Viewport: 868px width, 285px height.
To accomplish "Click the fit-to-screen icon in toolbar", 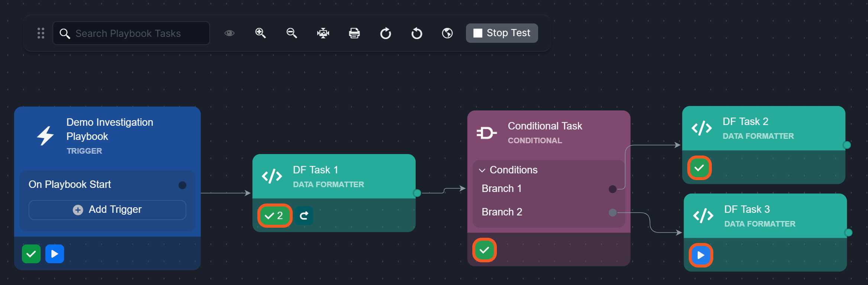I will [323, 33].
